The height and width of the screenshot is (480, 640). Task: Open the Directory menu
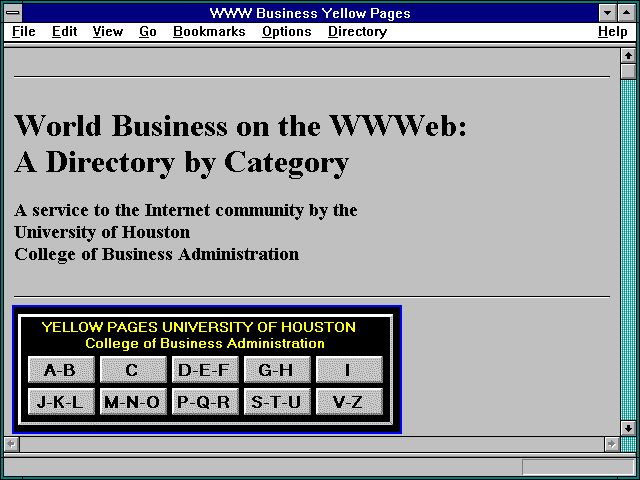pyautogui.click(x=357, y=32)
